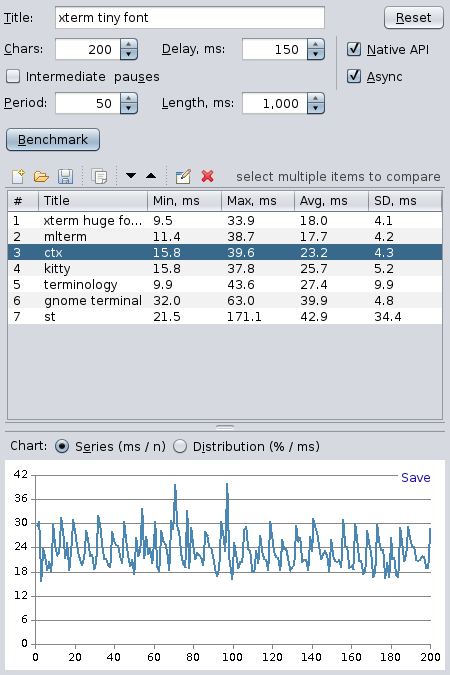
Task: Toggle the Native API checkbox
Action: pyautogui.click(x=354, y=49)
